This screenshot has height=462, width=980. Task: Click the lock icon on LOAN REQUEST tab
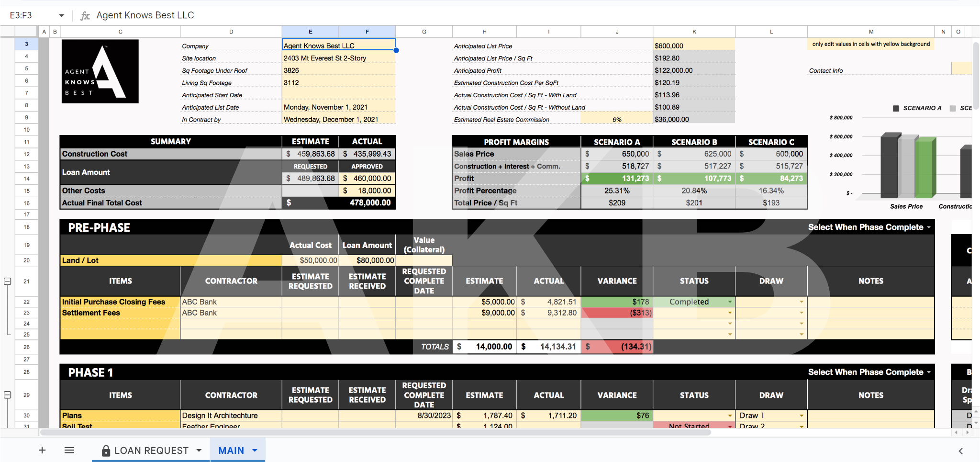pos(106,451)
